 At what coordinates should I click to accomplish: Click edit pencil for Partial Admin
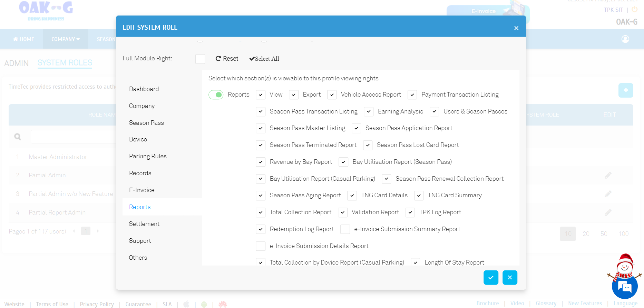click(x=608, y=176)
